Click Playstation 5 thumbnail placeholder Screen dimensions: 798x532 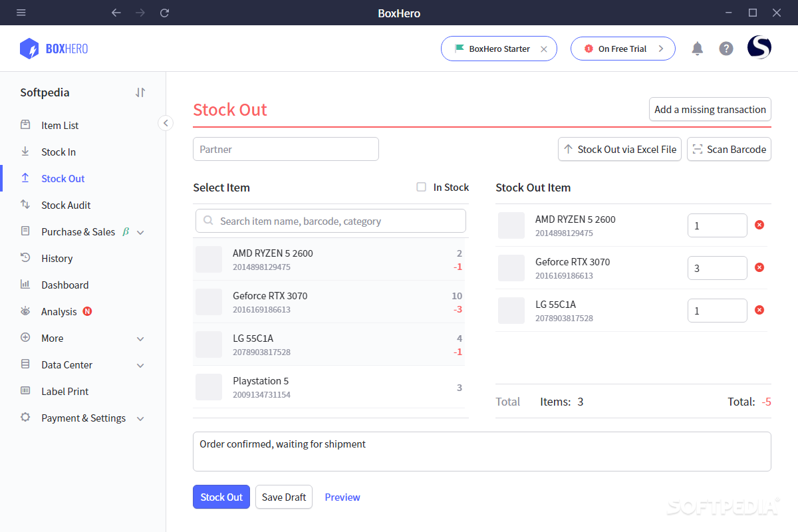click(209, 387)
